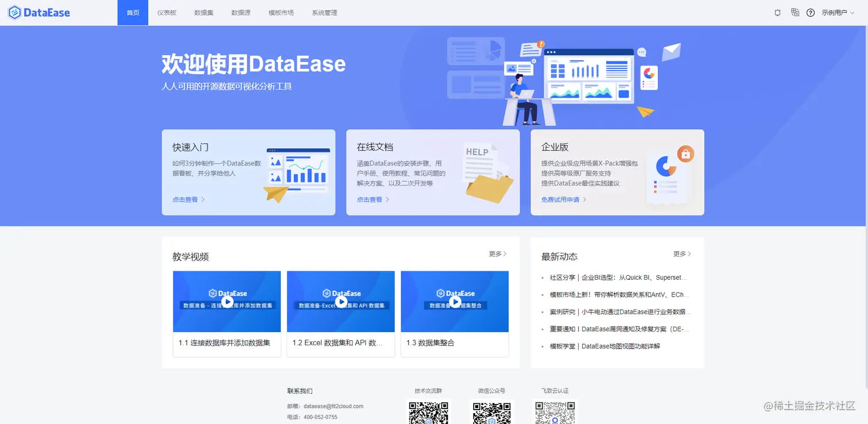This screenshot has height=424, width=868.
Task: Expand 更多 in 教学视频 section
Action: [498, 253]
